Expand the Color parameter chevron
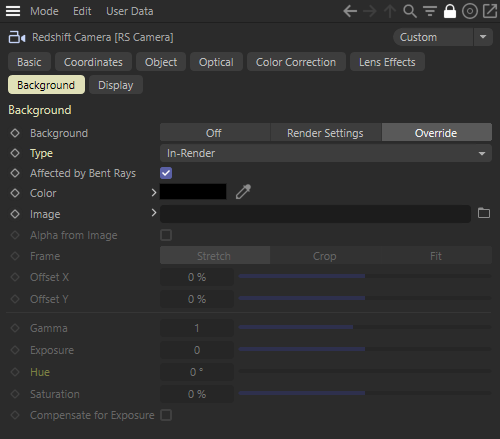Viewport: 500px width, 439px height. [x=154, y=193]
